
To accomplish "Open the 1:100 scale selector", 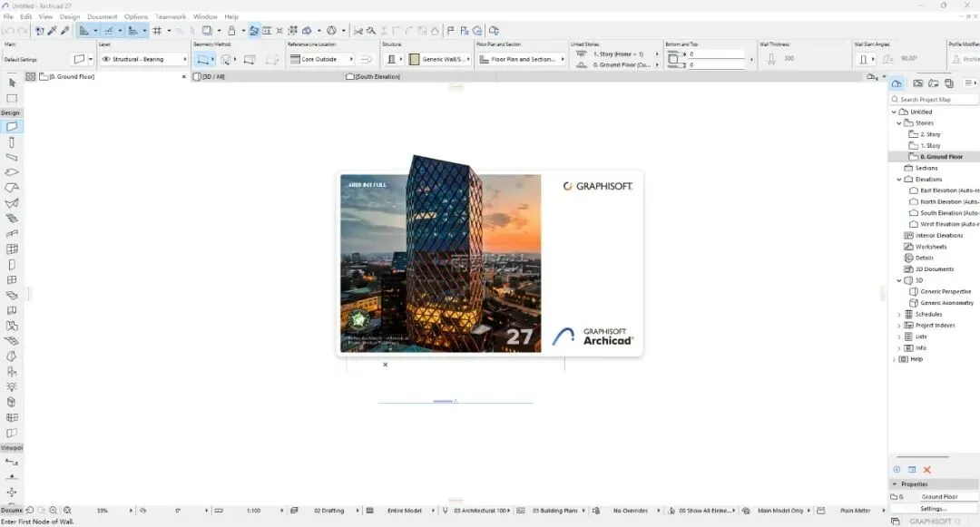I will coord(253,511).
